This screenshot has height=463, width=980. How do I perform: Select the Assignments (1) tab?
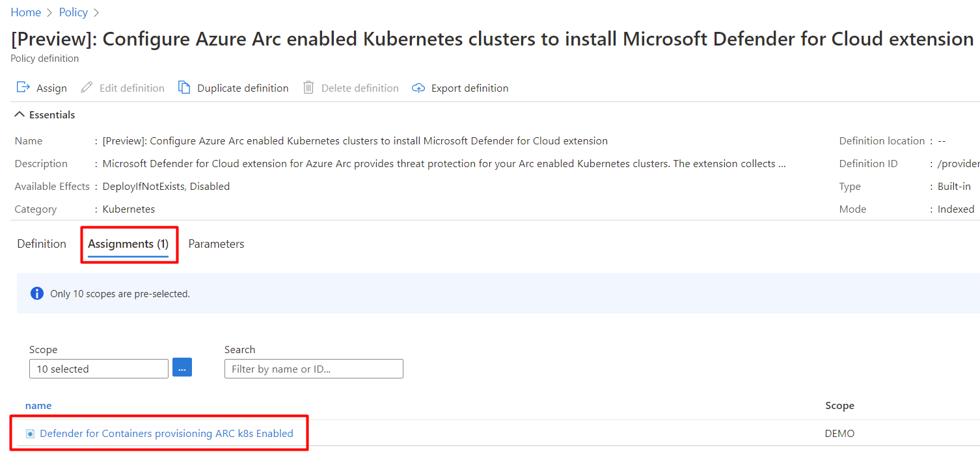click(x=128, y=244)
